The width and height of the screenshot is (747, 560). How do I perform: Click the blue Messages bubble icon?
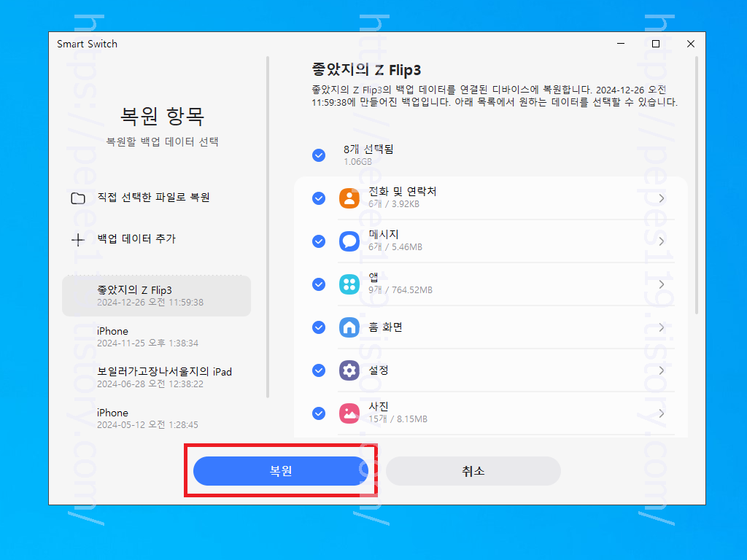pyautogui.click(x=349, y=241)
